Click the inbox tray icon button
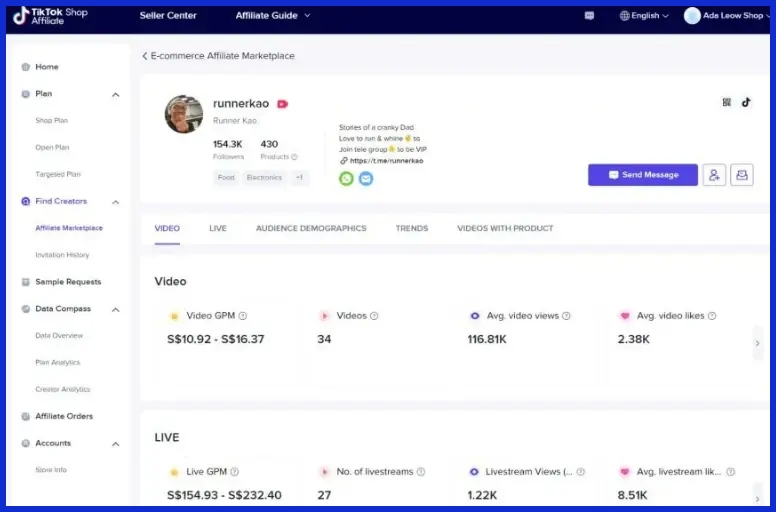Viewport: 776px width, 512px height. click(742, 175)
